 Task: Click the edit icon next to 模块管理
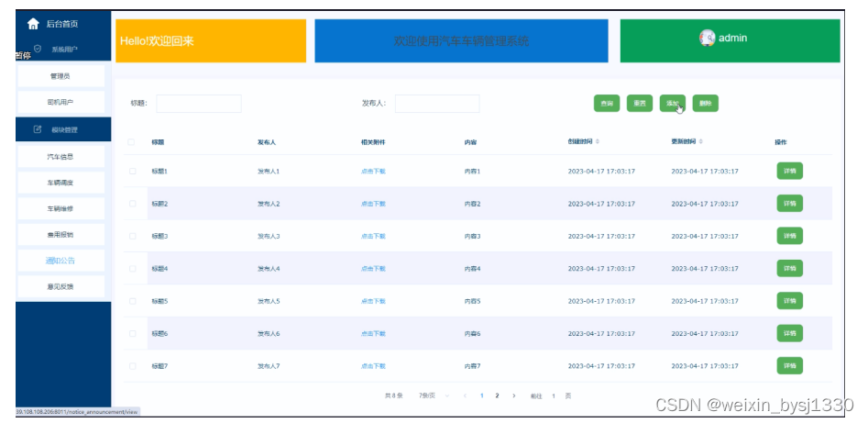[38, 129]
